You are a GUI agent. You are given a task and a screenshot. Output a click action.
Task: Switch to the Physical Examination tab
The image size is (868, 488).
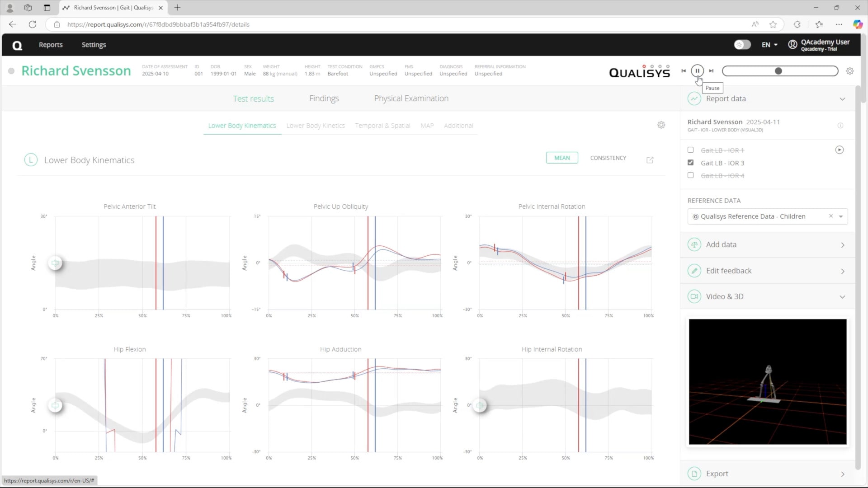(411, 99)
